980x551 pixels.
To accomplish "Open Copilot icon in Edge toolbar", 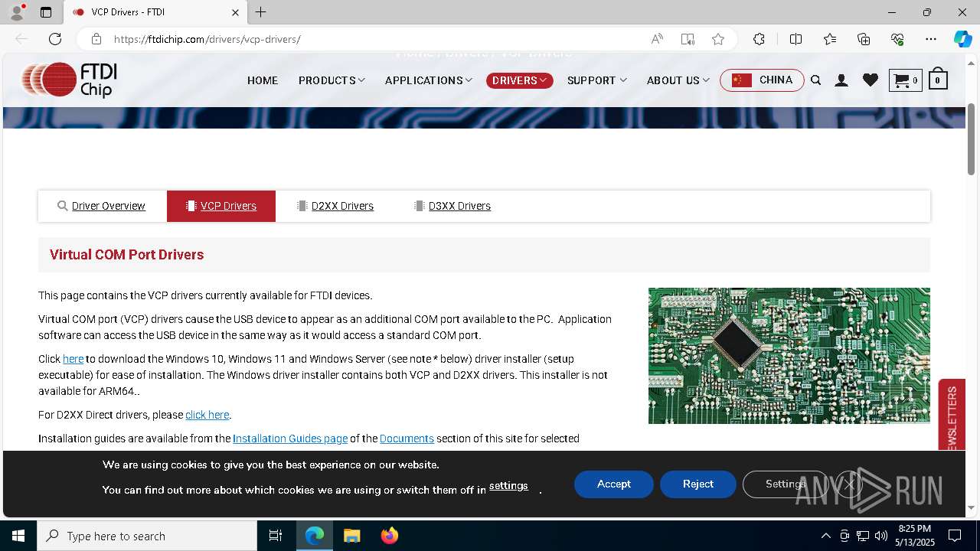I will pos(962,39).
